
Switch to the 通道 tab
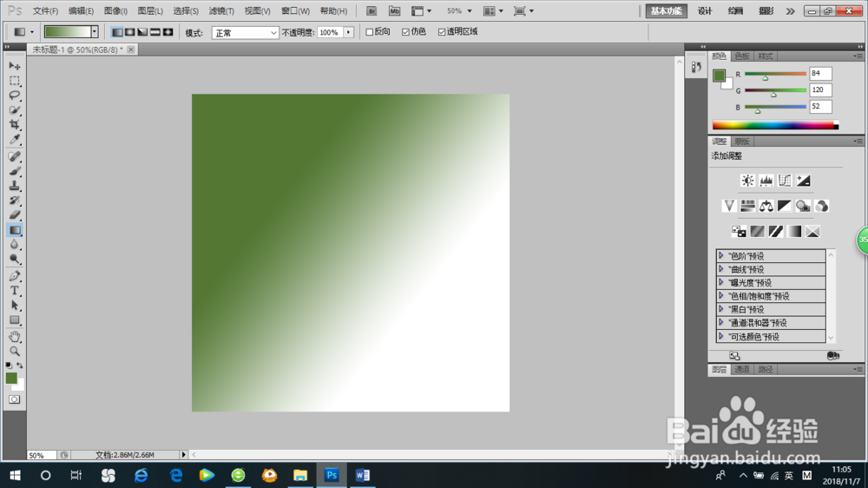tap(742, 369)
